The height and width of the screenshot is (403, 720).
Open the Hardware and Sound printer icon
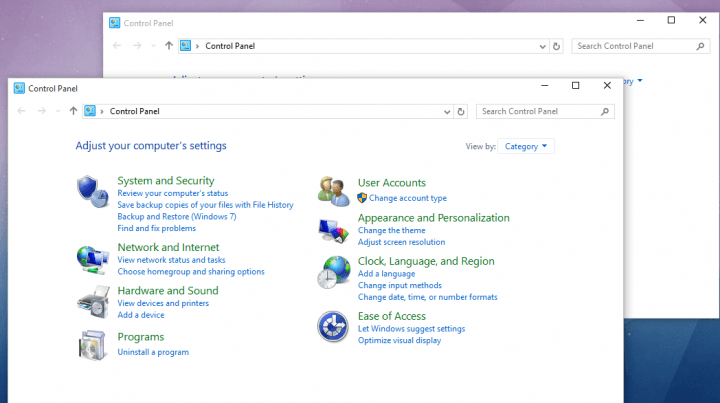pyautogui.click(x=94, y=302)
